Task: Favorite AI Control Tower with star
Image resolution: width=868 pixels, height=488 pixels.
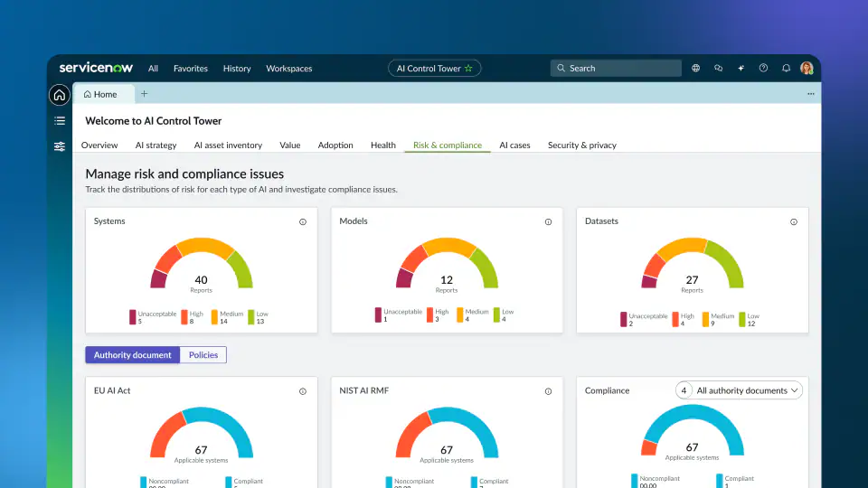Action: pyautogui.click(x=468, y=69)
